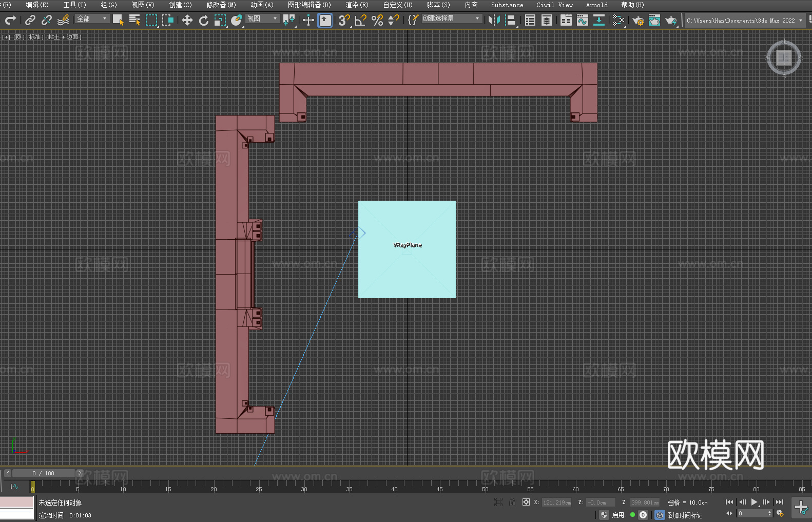
Task: Open the selection filter 全部 dropdown
Action: (92, 18)
